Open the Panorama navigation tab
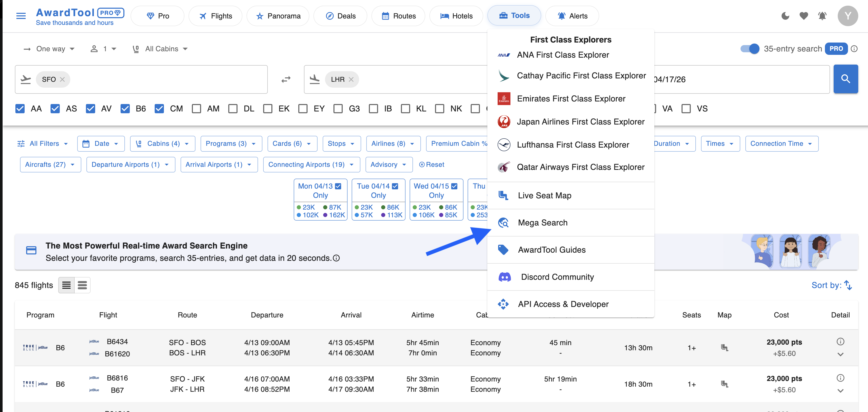Screen dimensions: 868x412 (x=278, y=16)
